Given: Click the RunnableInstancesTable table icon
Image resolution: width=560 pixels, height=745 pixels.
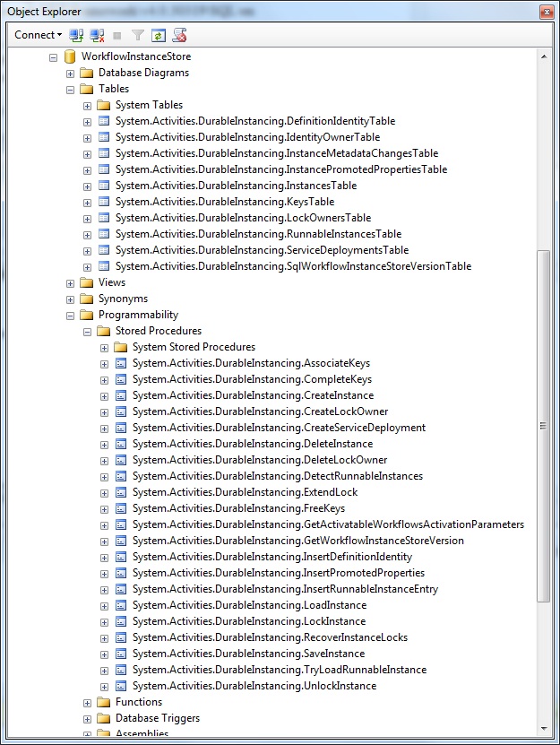Looking at the screenshot, I should click(104, 234).
